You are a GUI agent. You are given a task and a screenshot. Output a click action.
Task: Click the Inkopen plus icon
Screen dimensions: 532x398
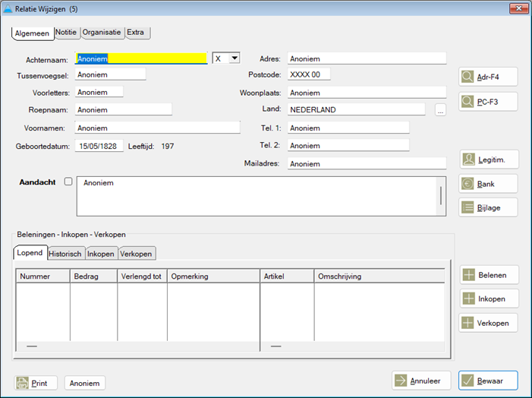pos(468,298)
